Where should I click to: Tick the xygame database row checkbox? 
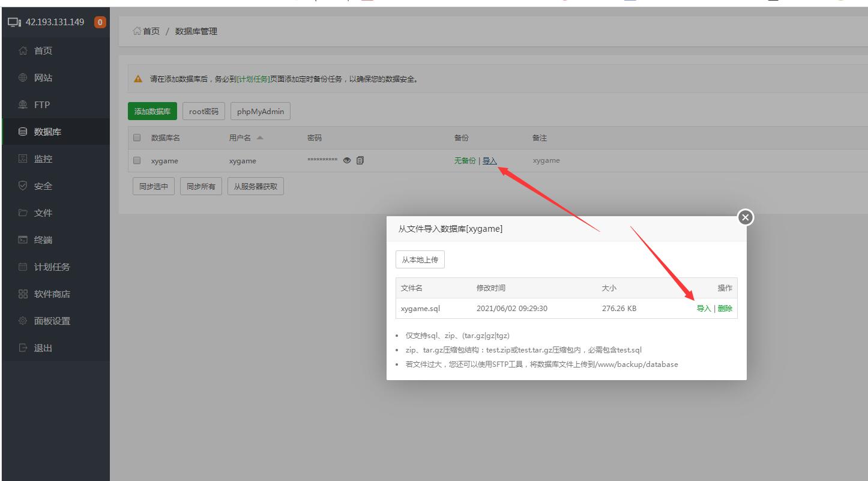click(x=137, y=160)
